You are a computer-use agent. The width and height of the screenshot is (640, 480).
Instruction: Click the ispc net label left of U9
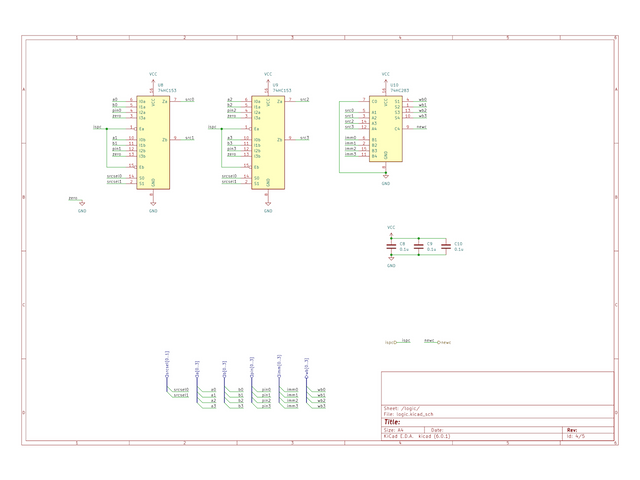click(212, 127)
